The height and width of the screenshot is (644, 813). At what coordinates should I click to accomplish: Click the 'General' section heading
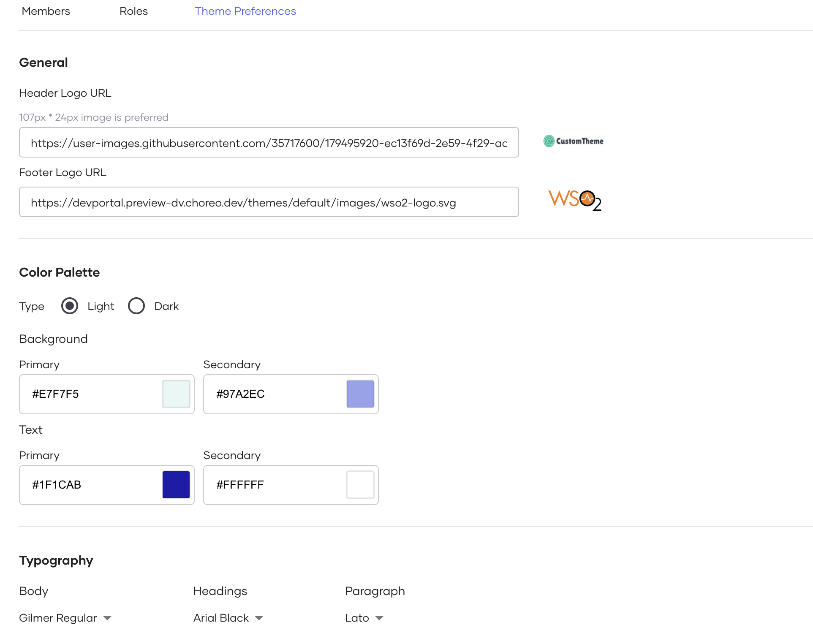(x=44, y=62)
